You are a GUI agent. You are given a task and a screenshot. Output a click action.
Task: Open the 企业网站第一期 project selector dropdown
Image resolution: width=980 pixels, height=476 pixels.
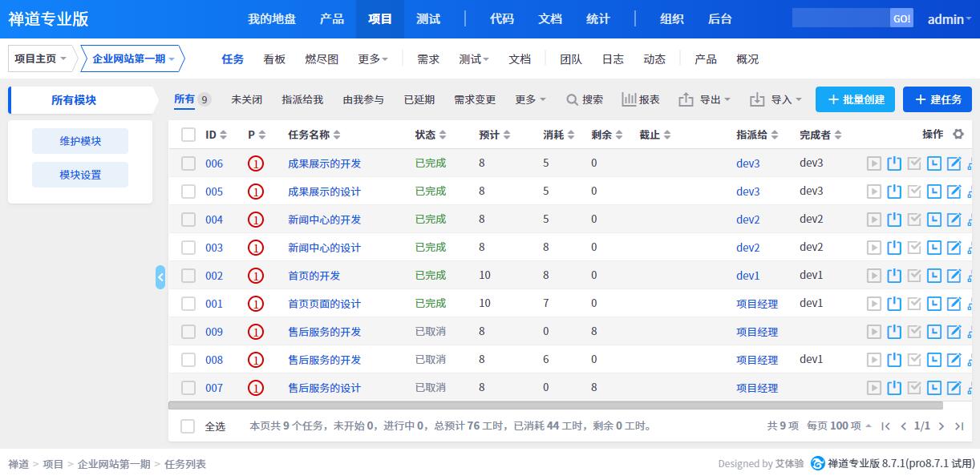tap(133, 58)
